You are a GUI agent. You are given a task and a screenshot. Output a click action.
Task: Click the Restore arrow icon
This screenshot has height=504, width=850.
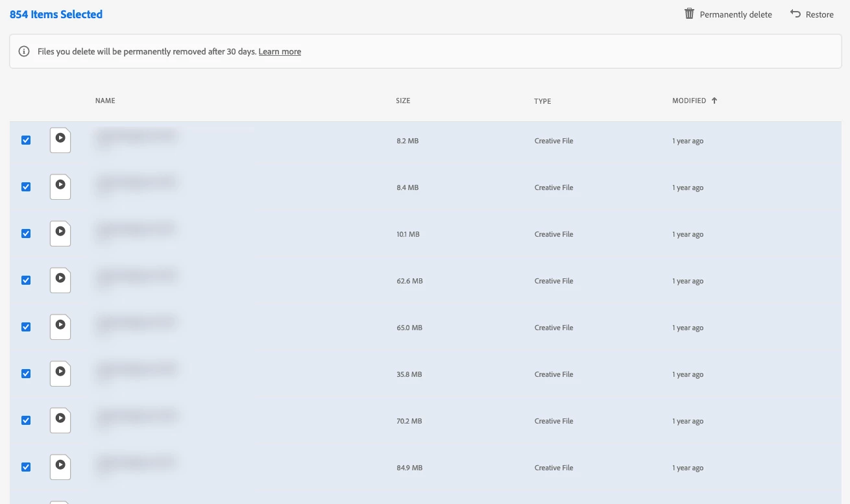point(795,14)
